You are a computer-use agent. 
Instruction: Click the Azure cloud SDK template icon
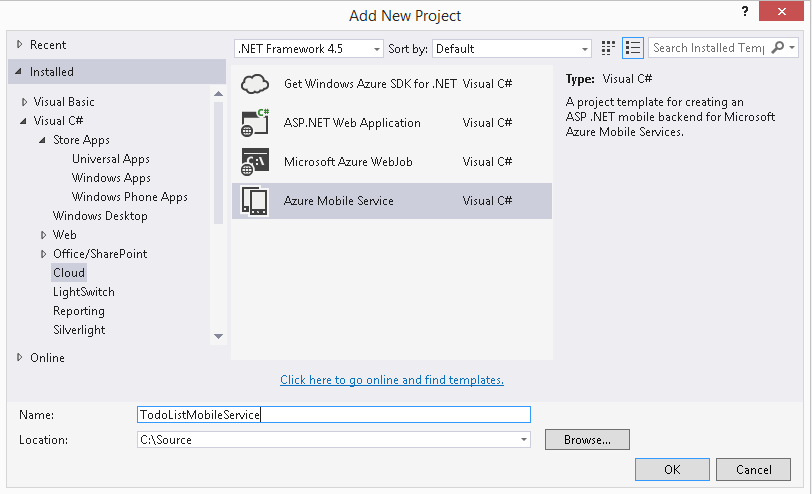point(256,85)
